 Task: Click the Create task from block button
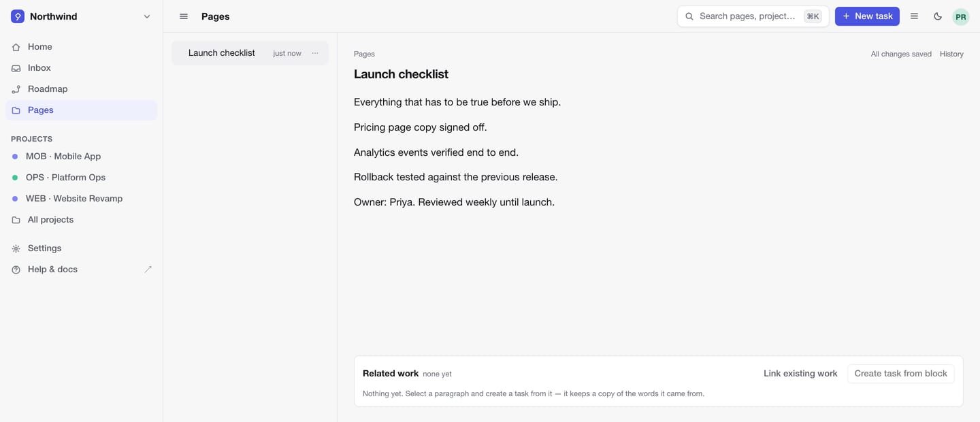pyautogui.click(x=900, y=374)
